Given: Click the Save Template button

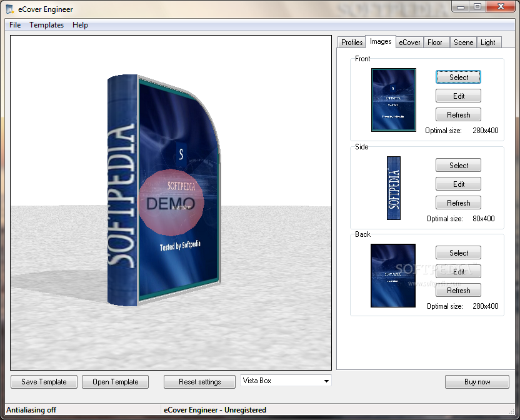Looking at the screenshot, I should (44, 382).
